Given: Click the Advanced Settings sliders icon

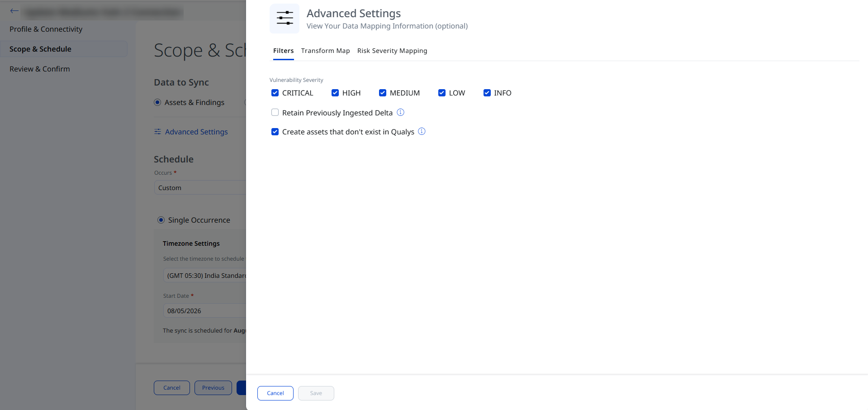Looking at the screenshot, I should (285, 19).
